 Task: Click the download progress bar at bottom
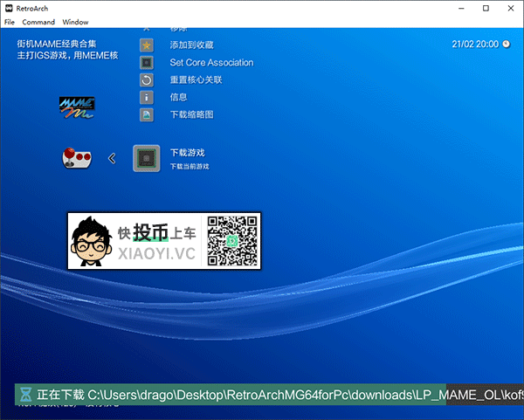click(x=262, y=395)
